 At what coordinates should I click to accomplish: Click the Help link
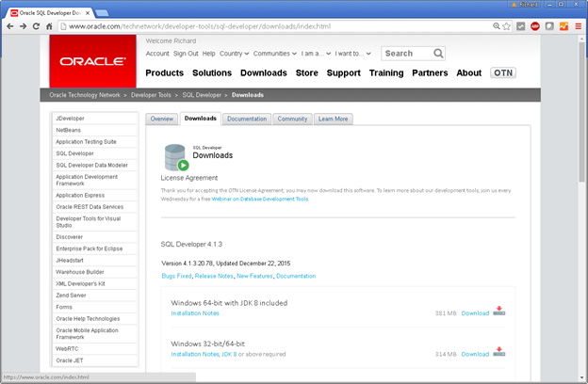pos(208,54)
